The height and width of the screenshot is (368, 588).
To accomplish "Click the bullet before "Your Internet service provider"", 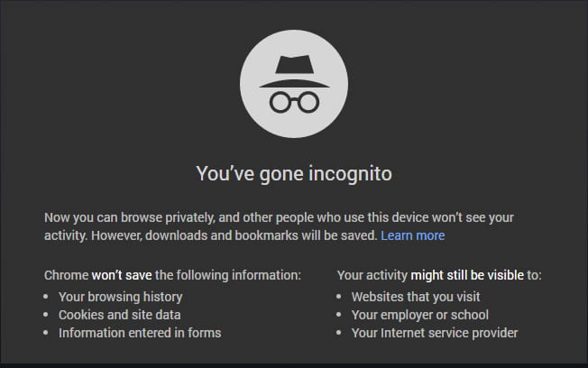I will 338,332.
